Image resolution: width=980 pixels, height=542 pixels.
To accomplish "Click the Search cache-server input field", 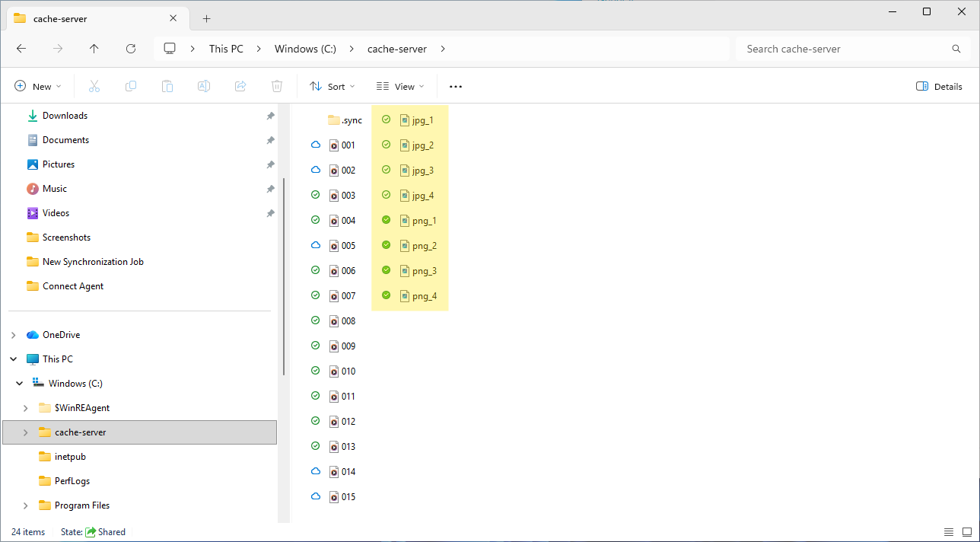I will [x=845, y=49].
